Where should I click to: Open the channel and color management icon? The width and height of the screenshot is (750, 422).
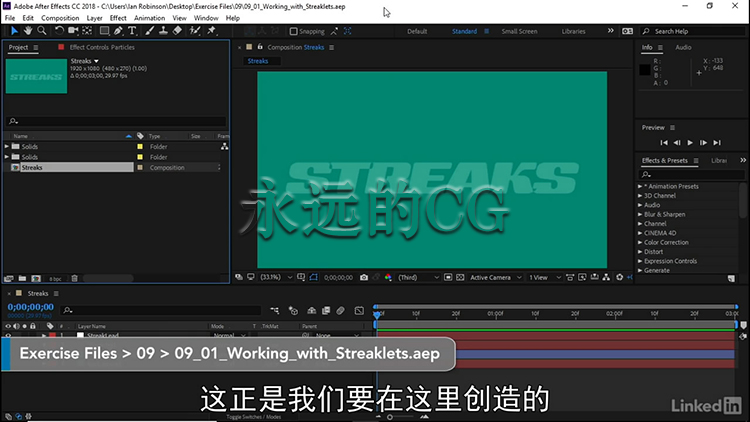388,278
